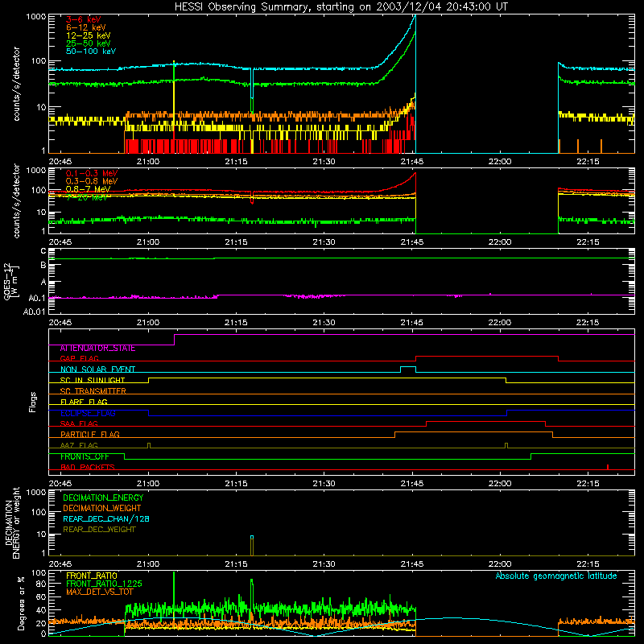Click the rear decimation spike near 21:17
Screen dimensions: 644x644
click(252, 546)
